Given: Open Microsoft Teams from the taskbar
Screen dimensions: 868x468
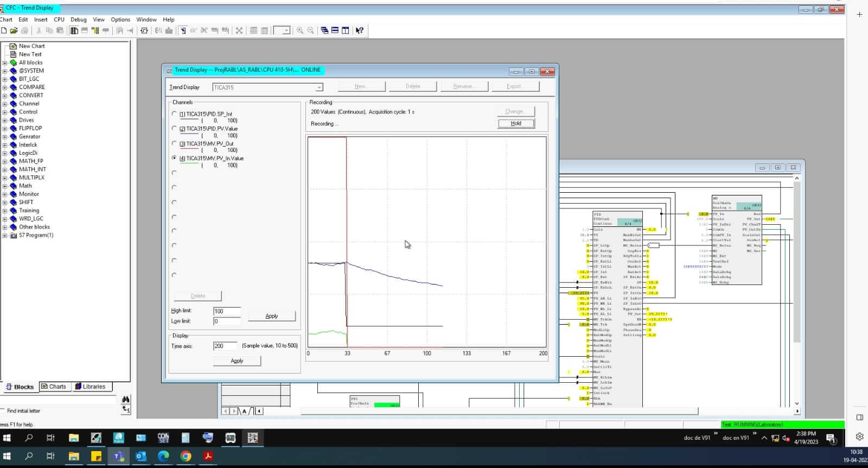Looking at the screenshot, I should tap(118, 456).
